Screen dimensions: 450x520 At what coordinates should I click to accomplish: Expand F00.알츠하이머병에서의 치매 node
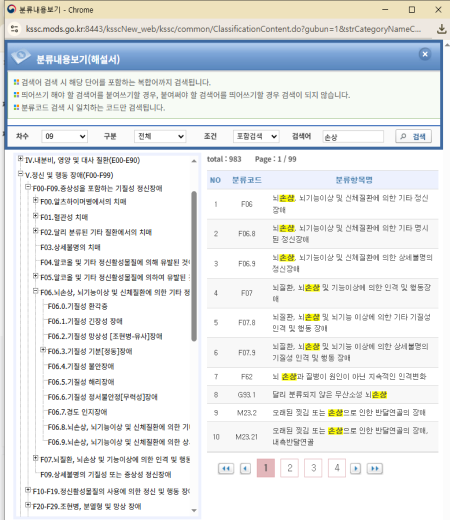tap(35, 200)
